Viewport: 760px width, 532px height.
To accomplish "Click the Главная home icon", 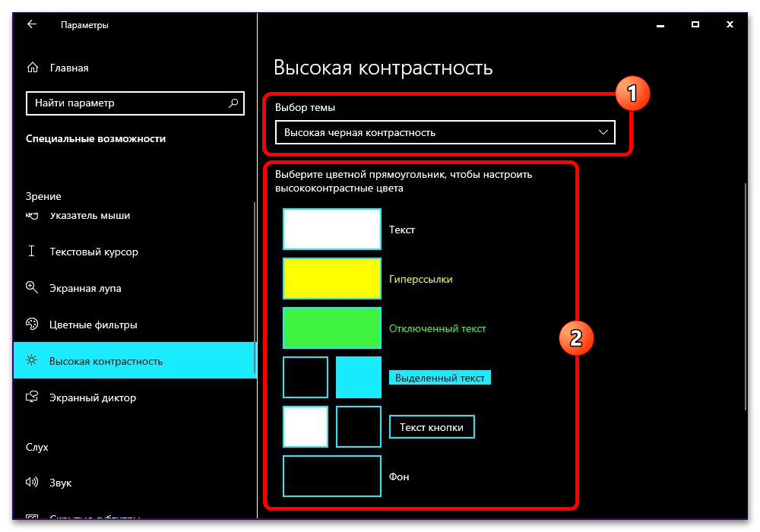I will pyautogui.click(x=32, y=67).
